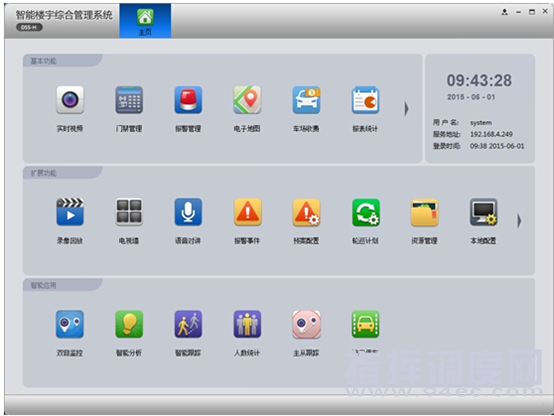Show more 扩展功能 items via right arrow
This screenshot has height=416, width=554.
tap(519, 221)
